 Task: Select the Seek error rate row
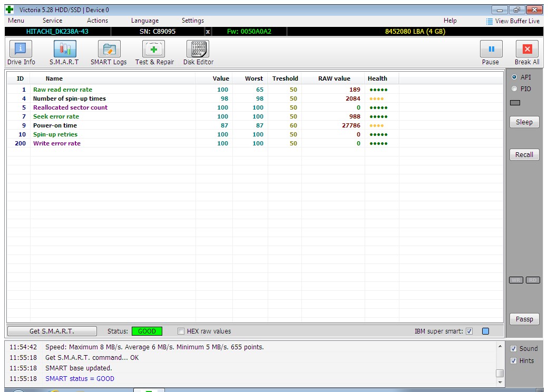pyautogui.click(x=255, y=116)
